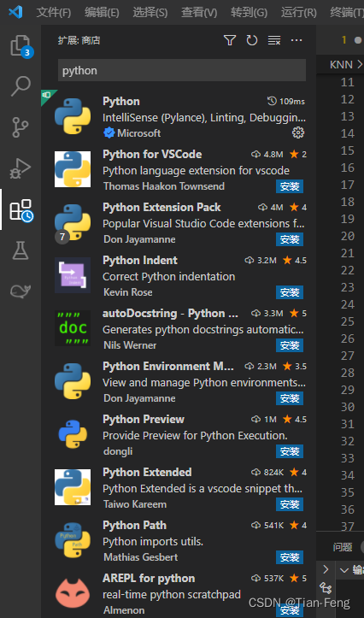Image resolution: width=364 pixels, height=618 pixels.
Task: Click the 4.8M download count
Action: (273, 155)
